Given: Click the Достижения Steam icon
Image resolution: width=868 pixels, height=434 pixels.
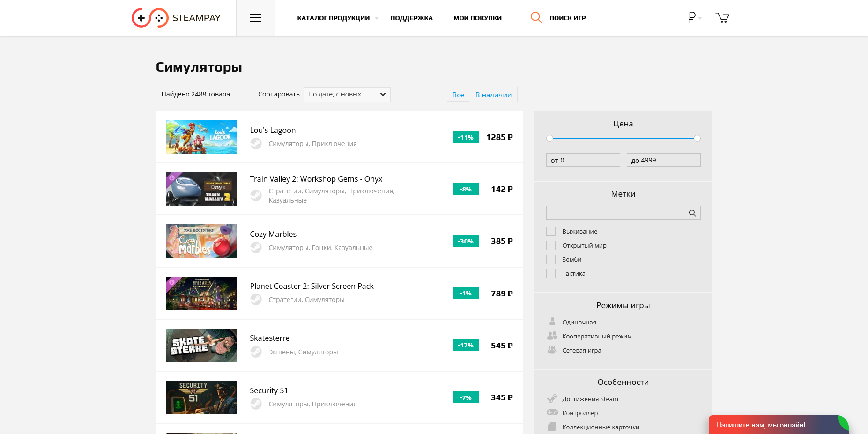Looking at the screenshot, I should [552, 398].
